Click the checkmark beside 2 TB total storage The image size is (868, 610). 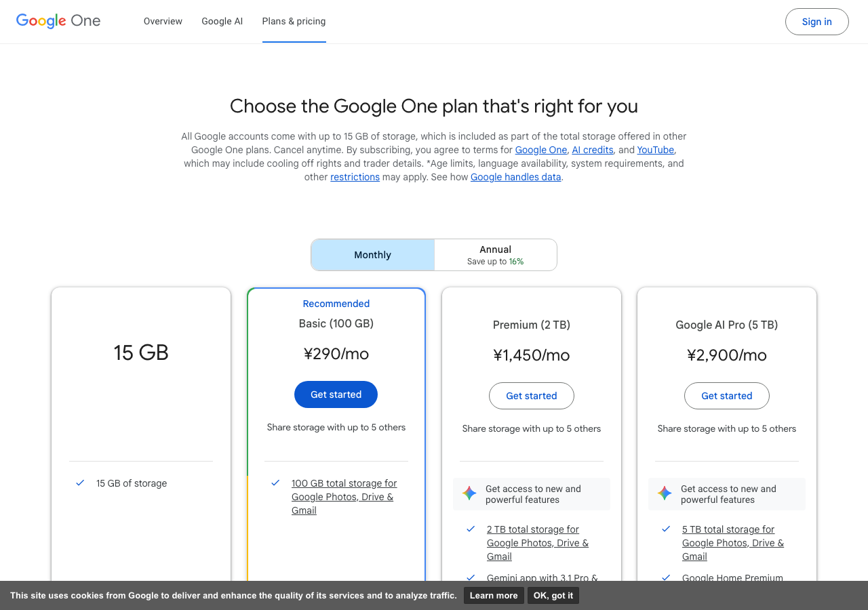point(471,529)
